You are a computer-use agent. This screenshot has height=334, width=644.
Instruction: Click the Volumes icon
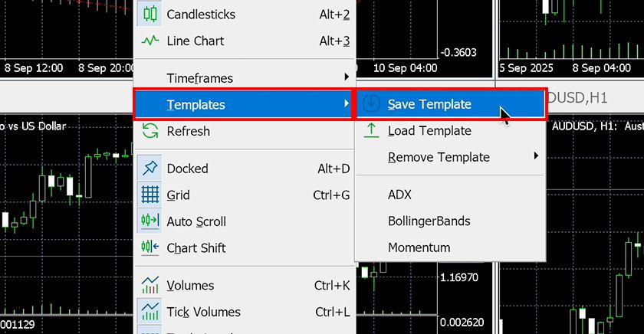(x=150, y=286)
